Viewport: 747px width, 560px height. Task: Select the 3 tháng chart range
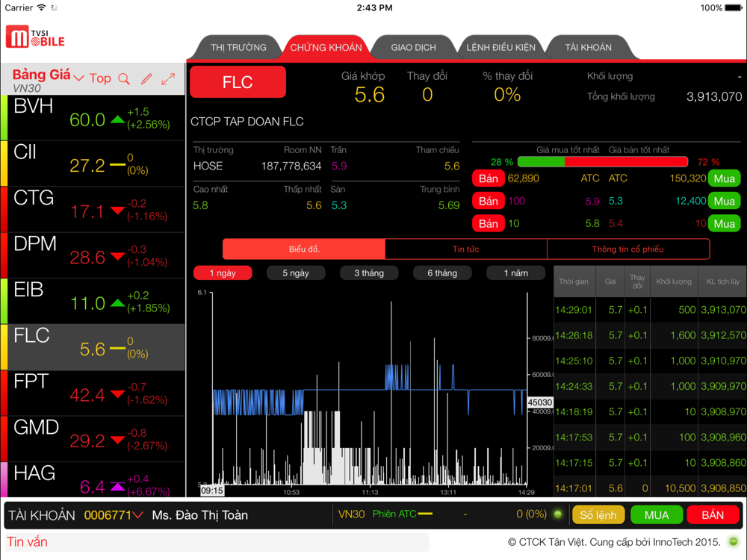point(369,273)
